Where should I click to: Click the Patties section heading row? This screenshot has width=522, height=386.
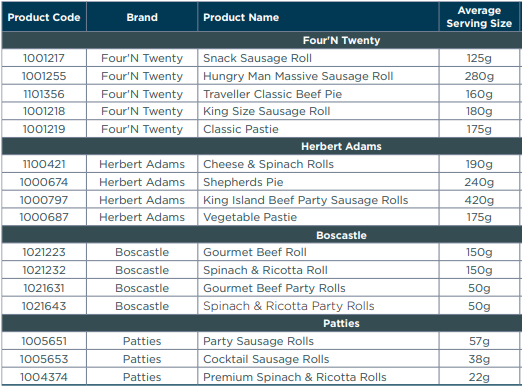click(x=261, y=323)
